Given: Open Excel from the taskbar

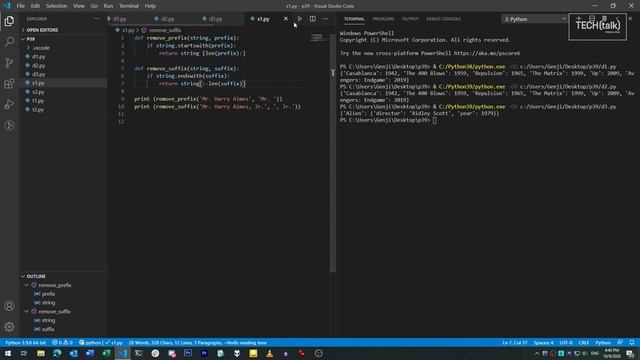Looking at the screenshot, I should (x=106, y=353).
